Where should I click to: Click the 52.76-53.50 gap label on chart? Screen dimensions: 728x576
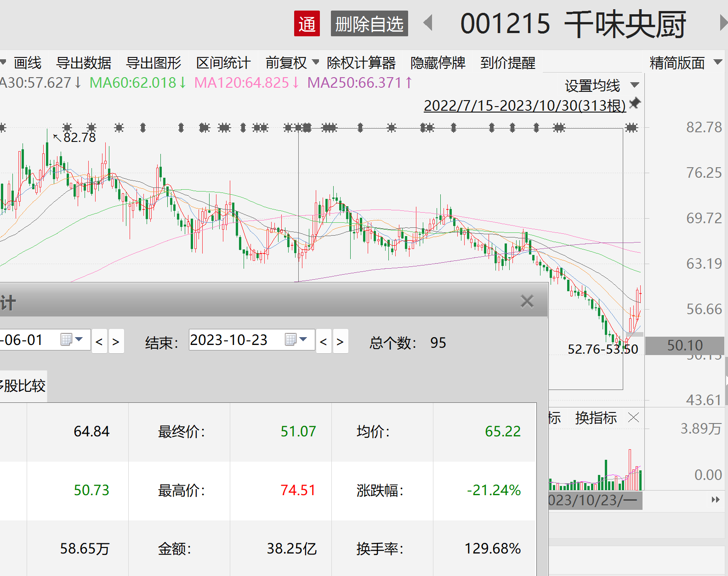coord(603,349)
